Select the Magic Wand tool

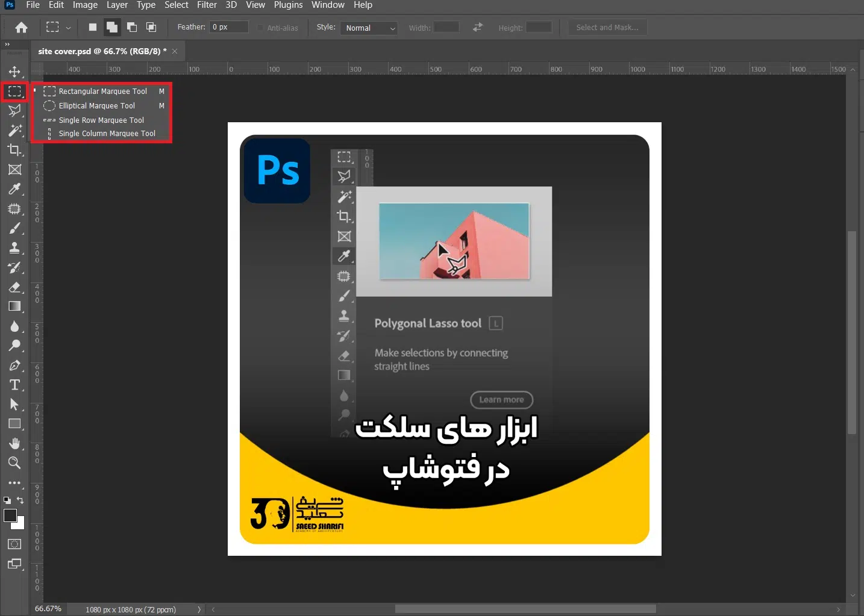(x=14, y=130)
